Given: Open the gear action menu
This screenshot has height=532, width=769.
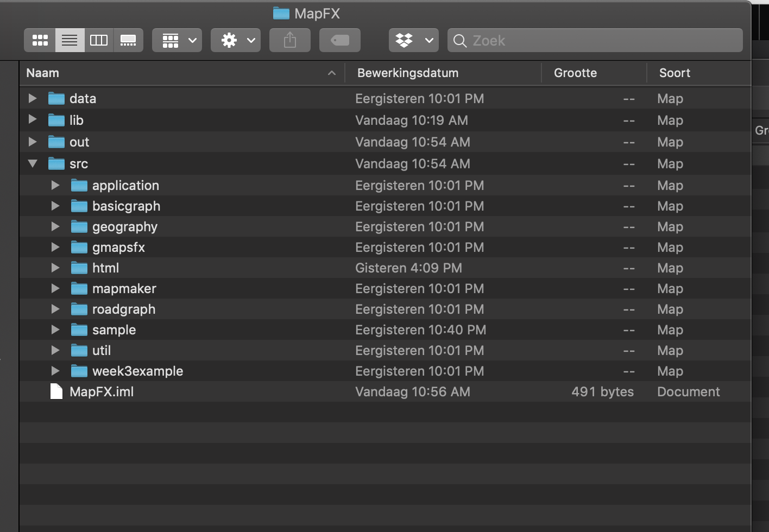Looking at the screenshot, I should [x=236, y=40].
